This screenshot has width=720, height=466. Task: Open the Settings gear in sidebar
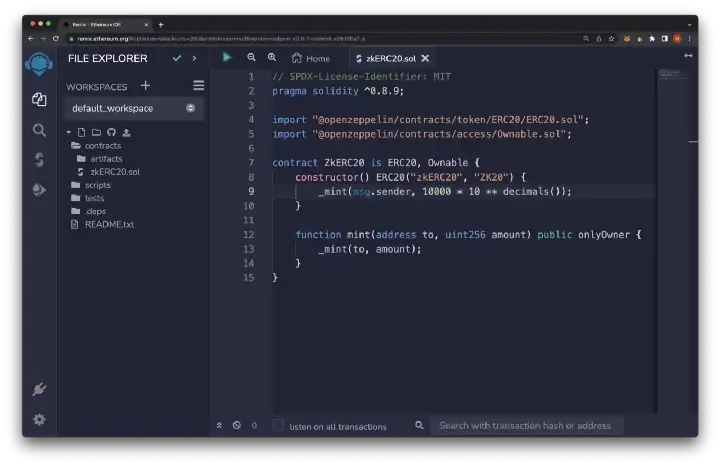coord(39,420)
